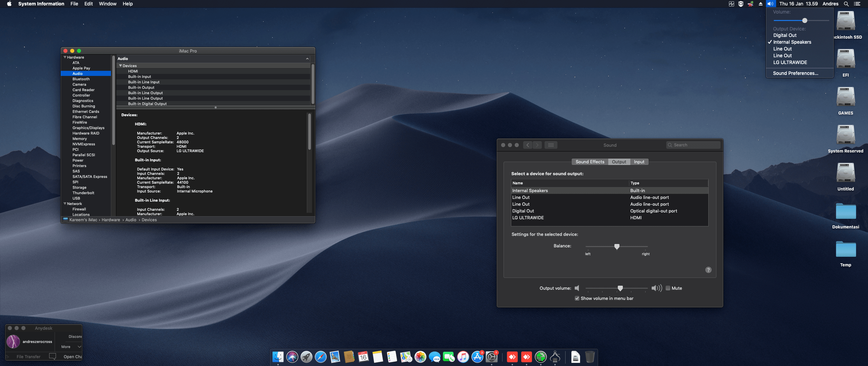
Task: Collapse the Hardware tree section
Action: (x=65, y=57)
